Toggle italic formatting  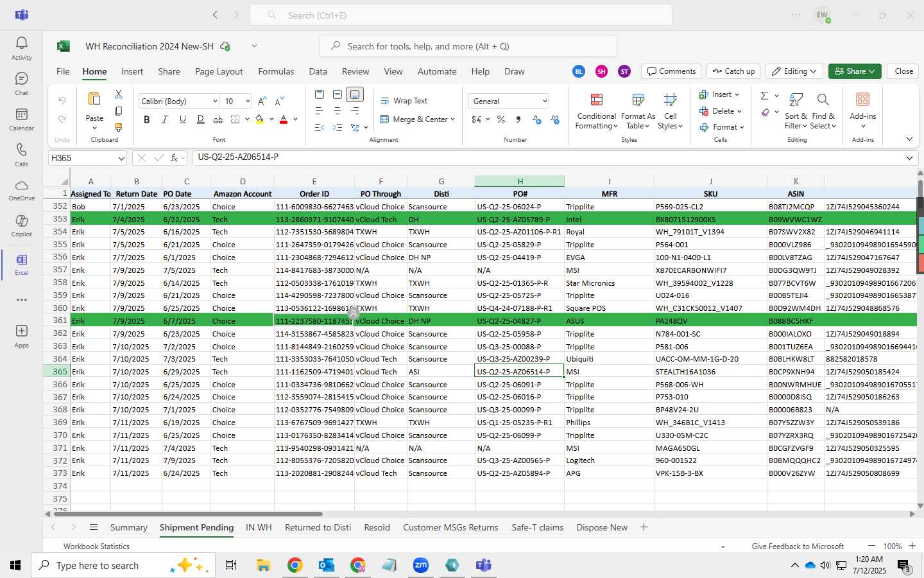pos(165,119)
